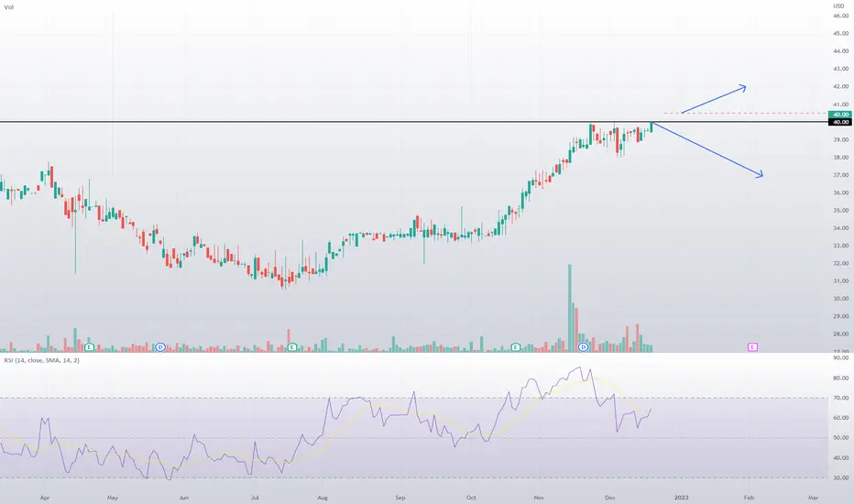Click the purple upcoming earnings E marker near Feb
The width and height of the screenshot is (854, 504).
coord(752,347)
